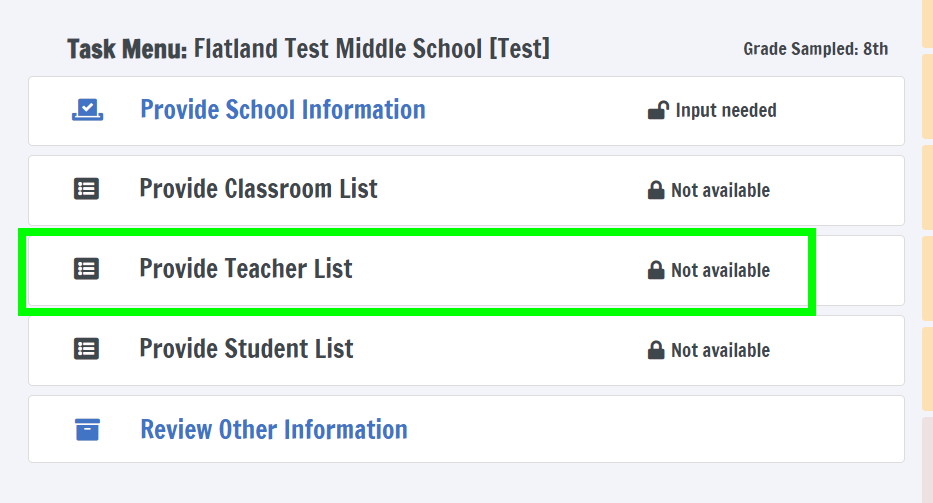The height and width of the screenshot is (503, 933).
Task: Open the Provide School Information link
Action: pos(283,110)
